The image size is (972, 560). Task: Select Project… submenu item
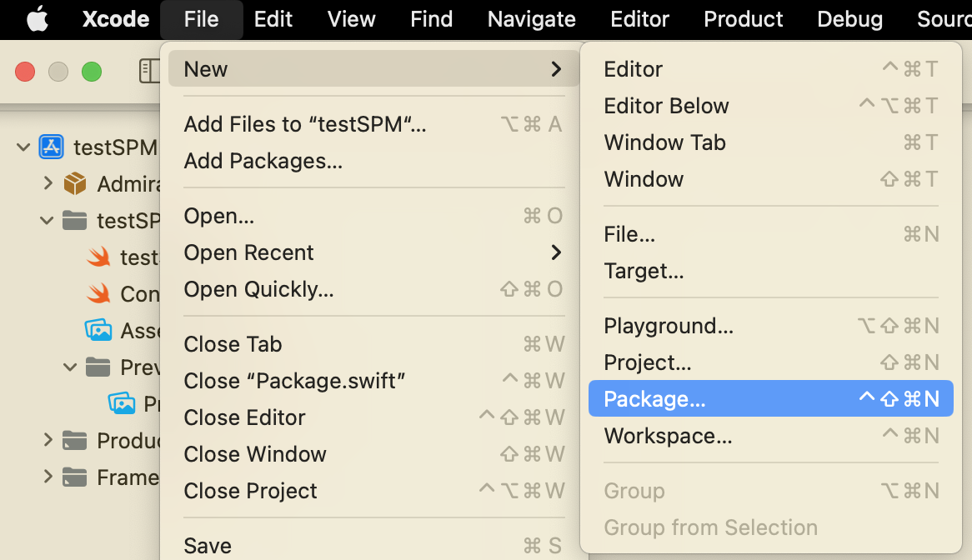[770, 362]
